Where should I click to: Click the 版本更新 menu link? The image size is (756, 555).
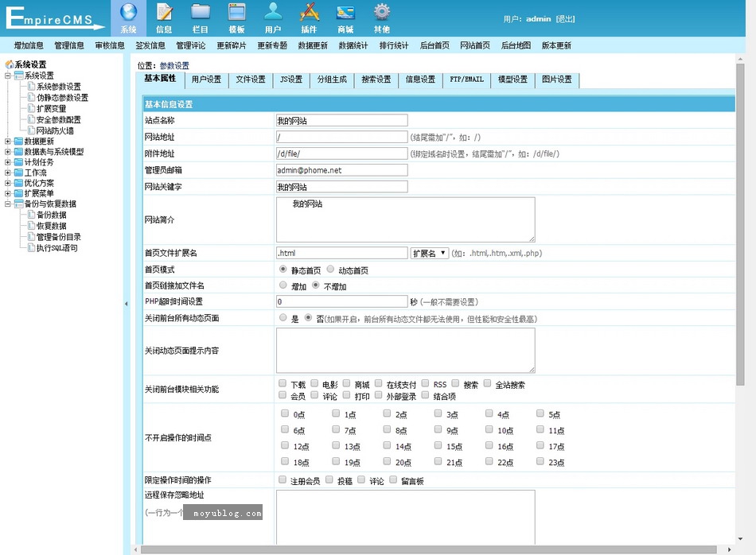[x=556, y=45]
